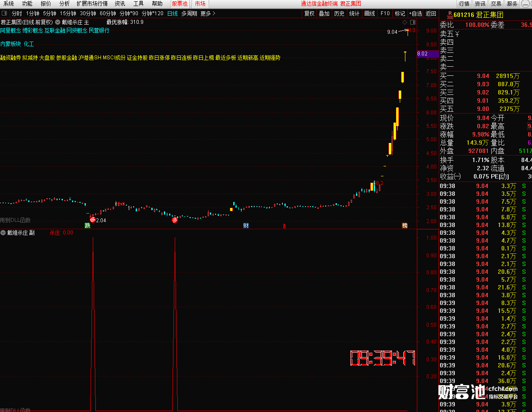Select the 分钟*90 period
Screen dimensions: 532x412
tap(129, 13)
